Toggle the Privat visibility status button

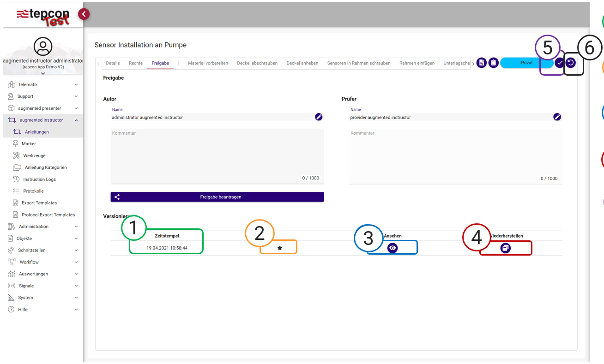526,63
